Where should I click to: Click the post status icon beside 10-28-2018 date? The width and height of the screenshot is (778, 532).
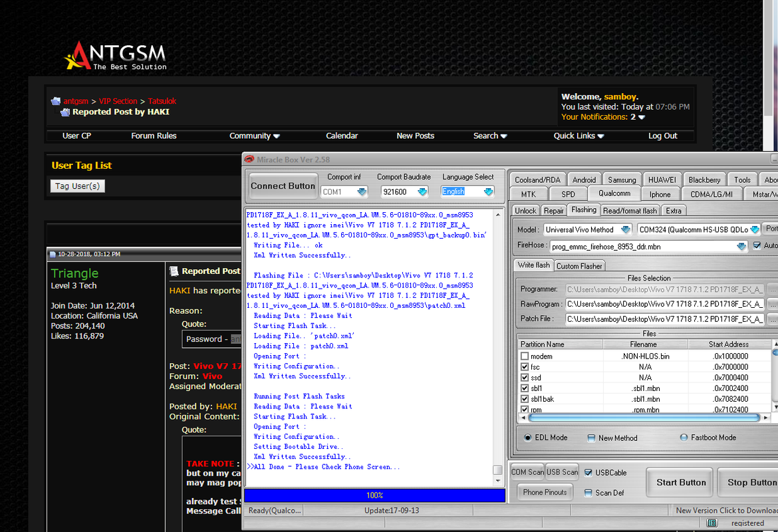pyautogui.click(x=53, y=254)
